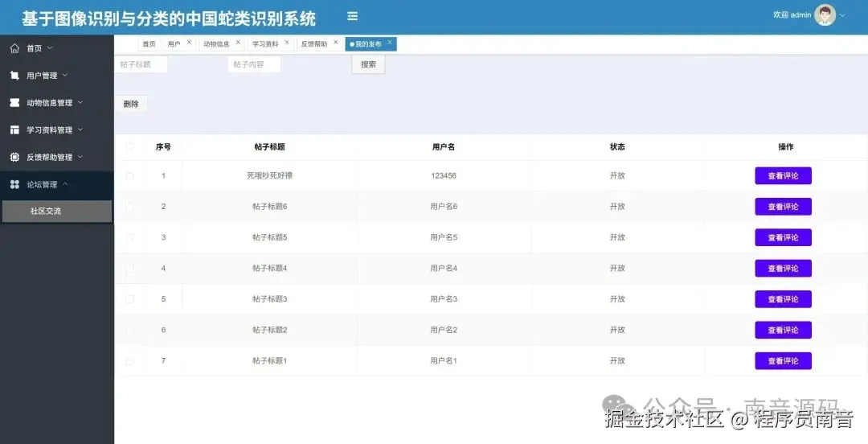Click 查看评论 for 帖子标题3
Viewport: 868px width, 444px height.
[x=783, y=299]
